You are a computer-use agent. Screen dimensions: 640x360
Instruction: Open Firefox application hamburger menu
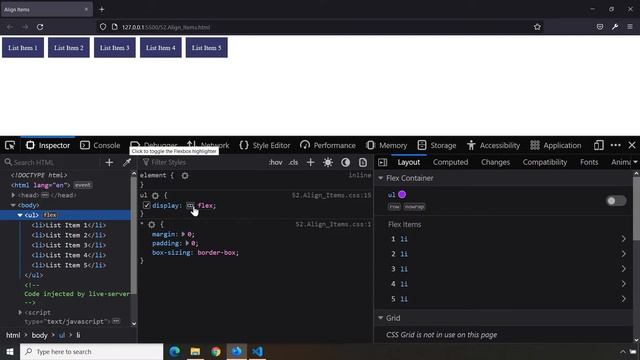(630, 27)
